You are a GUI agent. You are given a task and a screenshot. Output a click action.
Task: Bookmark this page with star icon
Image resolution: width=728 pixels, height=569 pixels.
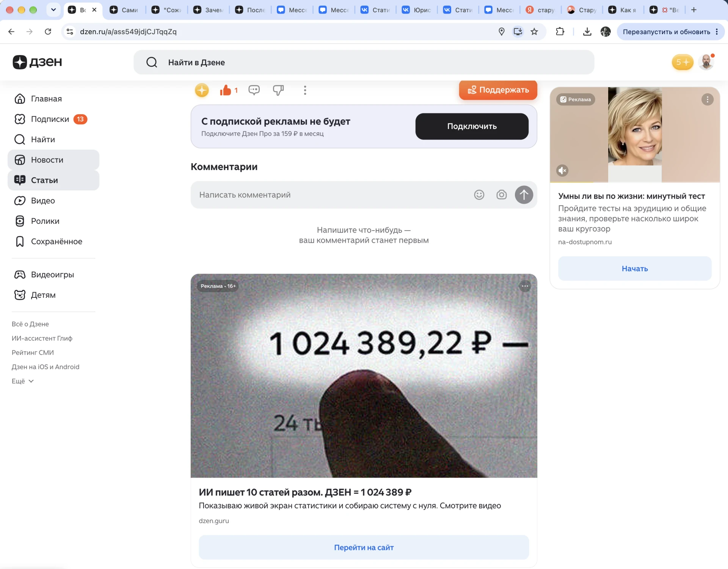535,31
